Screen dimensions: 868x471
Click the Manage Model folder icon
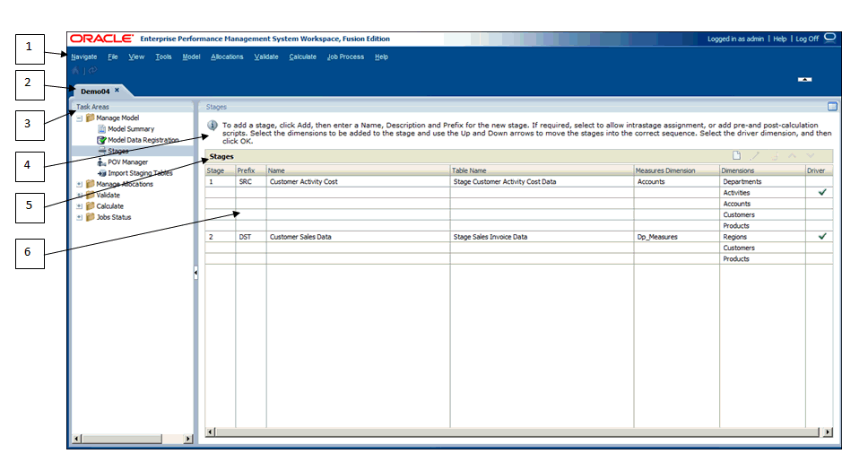(91, 118)
